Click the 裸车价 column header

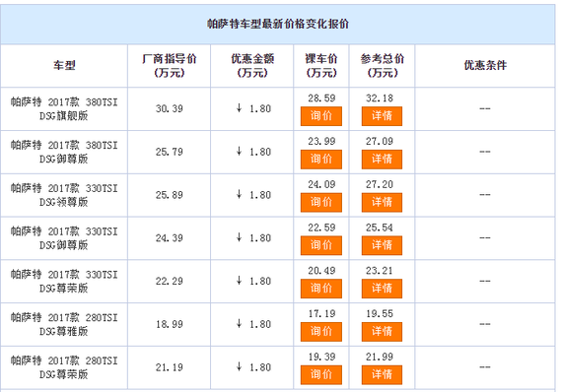(321, 66)
